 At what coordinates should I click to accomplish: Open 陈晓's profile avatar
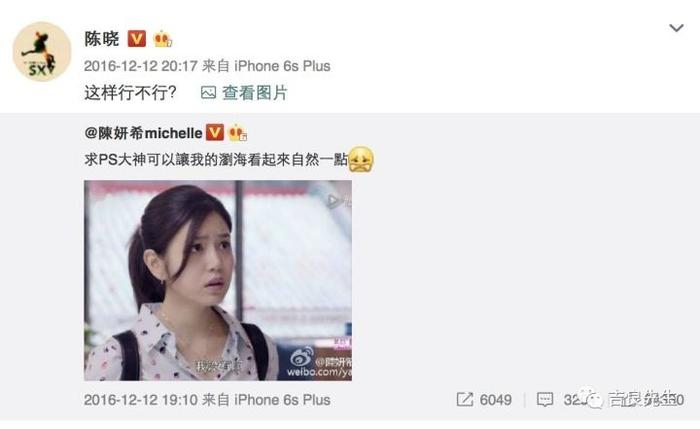click(42, 51)
